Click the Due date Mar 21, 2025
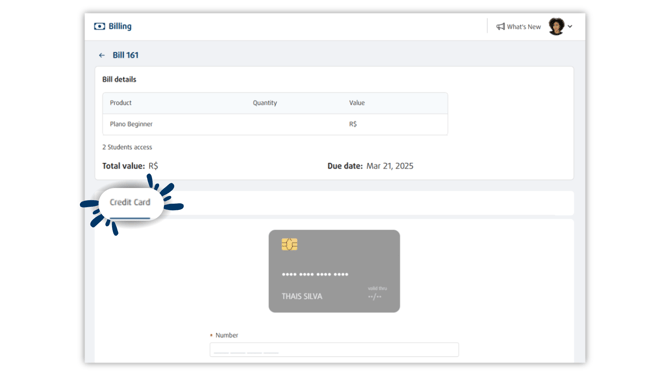 pos(370,166)
